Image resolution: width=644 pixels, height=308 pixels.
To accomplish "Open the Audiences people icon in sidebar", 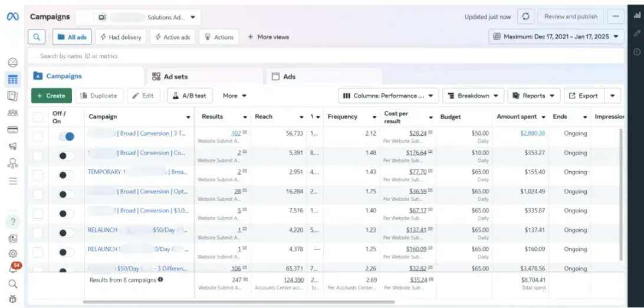I will (x=12, y=113).
